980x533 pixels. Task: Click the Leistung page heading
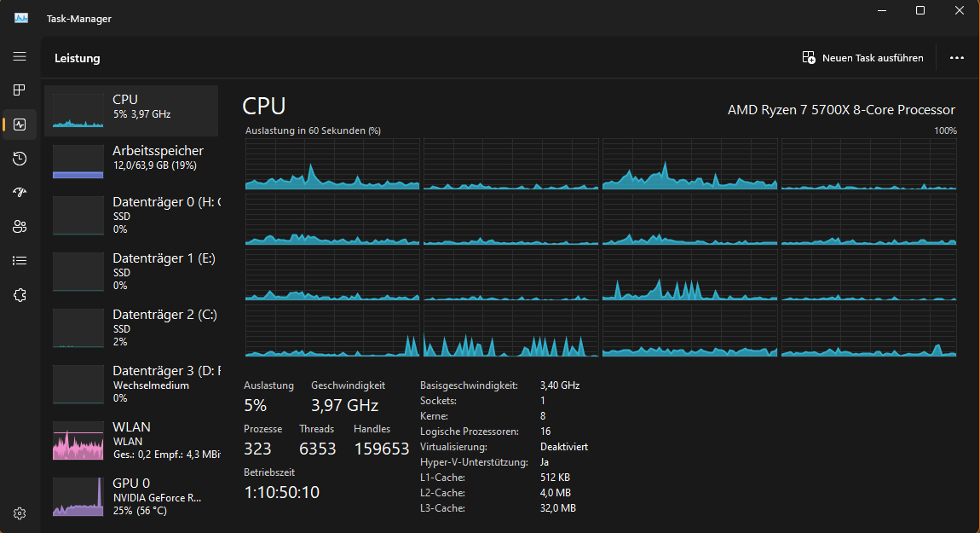point(78,58)
